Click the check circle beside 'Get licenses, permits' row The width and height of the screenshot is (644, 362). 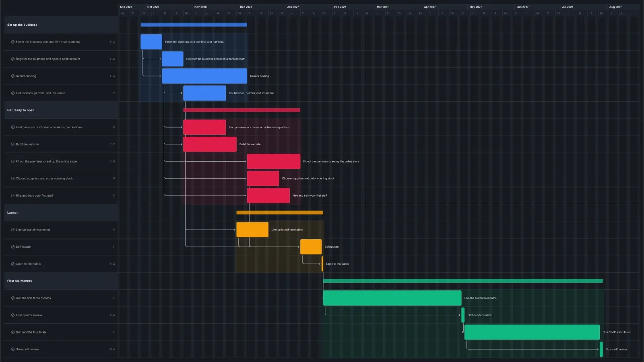pyautogui.click(x=12, y=93)
